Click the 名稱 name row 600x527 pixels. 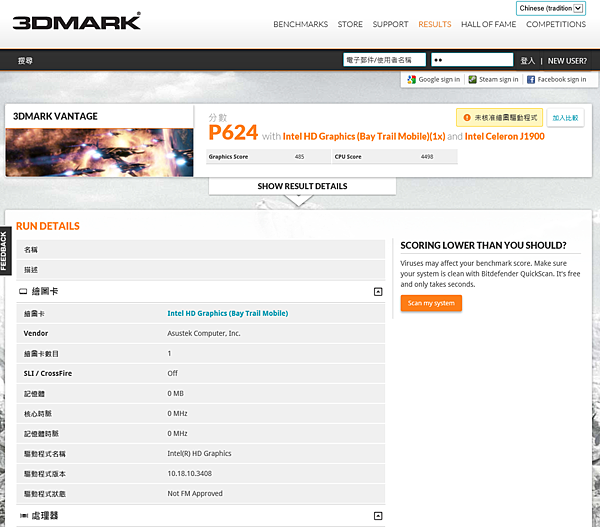pos(201,250)
